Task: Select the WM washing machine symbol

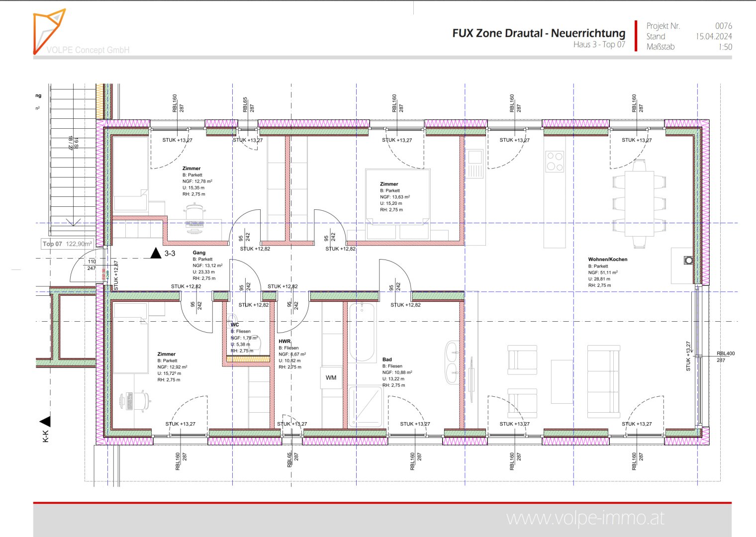Action: pos(331,378)
